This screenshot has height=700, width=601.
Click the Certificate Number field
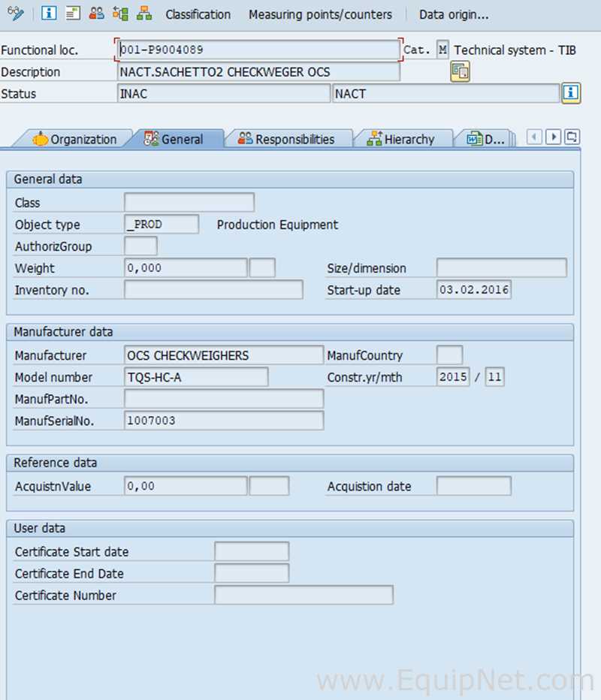coord(304,596)
